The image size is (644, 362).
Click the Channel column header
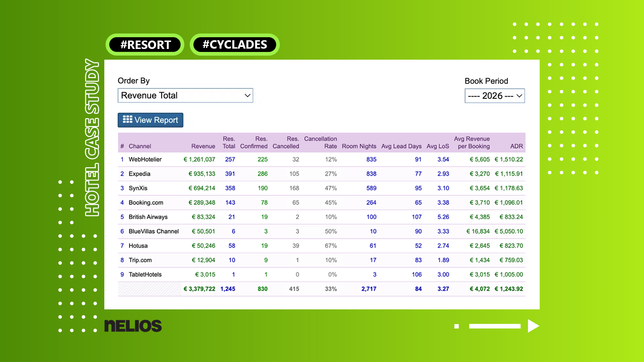click(140, 146)
